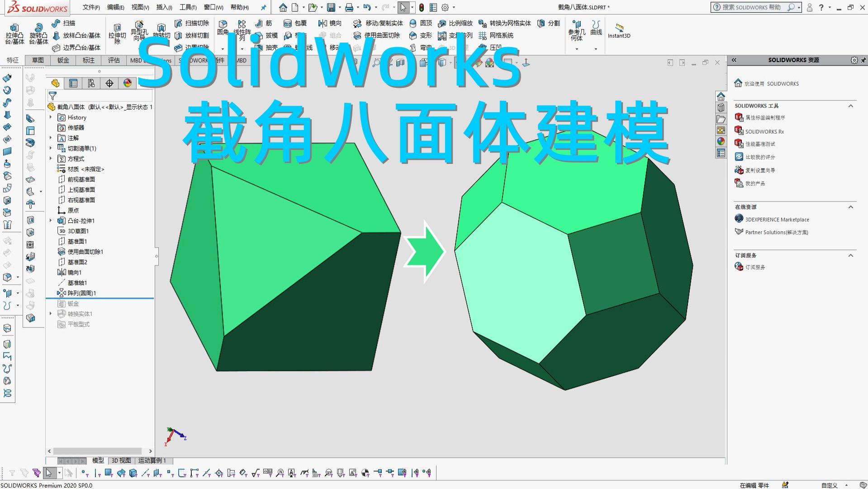The width and height of the screenshot is (868, 489).
Task: Select the Swept Boss (扫描) command
Action: pos(64,23)
